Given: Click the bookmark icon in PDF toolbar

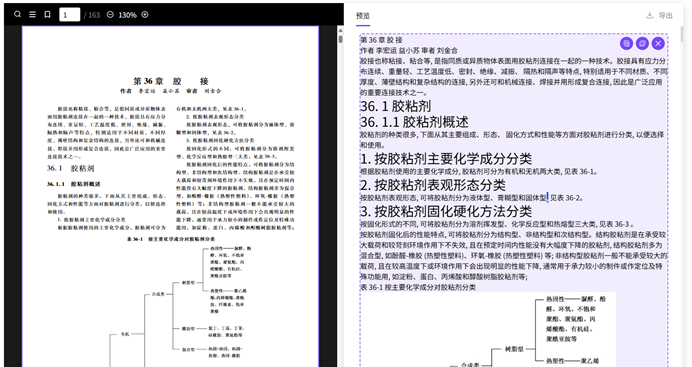Looking at the screenshot, I should [47, 15].
